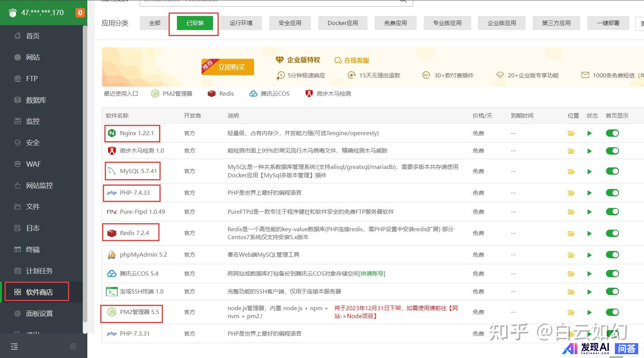Disable homepage display for phpMyAdmin 5.2
Image resolution: width=644 pixels, height=358 pixels.
(x=612, y=255)
